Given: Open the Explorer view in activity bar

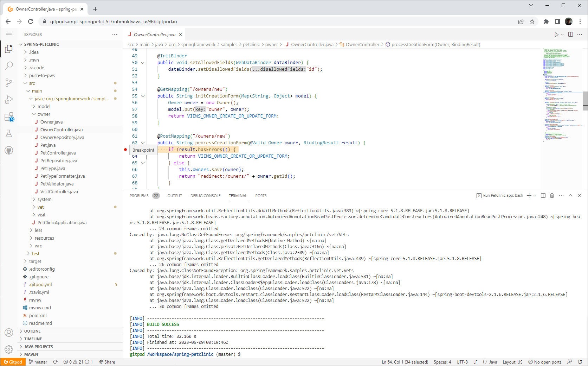Looking at the screenshot, I should coord(9,49).
